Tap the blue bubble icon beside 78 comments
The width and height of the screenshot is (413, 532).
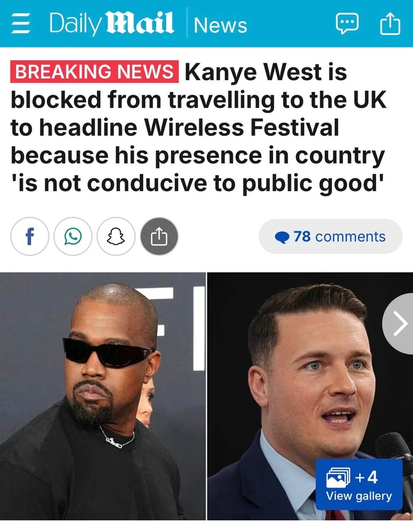(282, 237)
